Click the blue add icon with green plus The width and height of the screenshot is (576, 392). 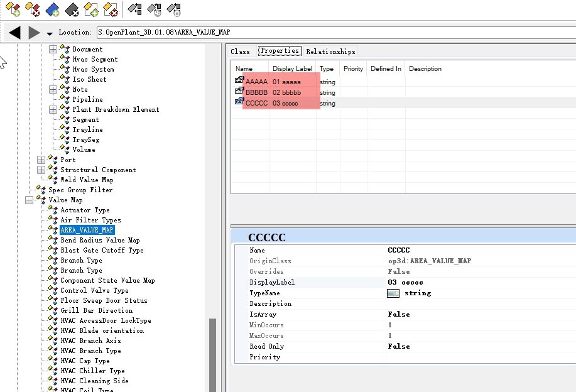[x=52, y=9]
